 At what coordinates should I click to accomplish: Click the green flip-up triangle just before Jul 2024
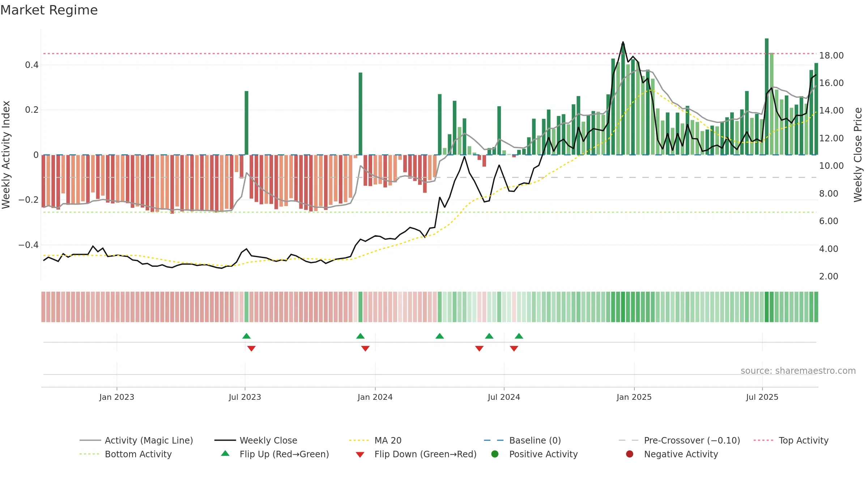(489, 336)
